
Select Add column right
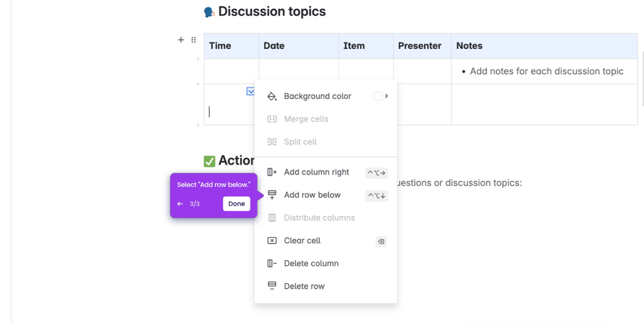pyautogui.click(x=326, y=172)
